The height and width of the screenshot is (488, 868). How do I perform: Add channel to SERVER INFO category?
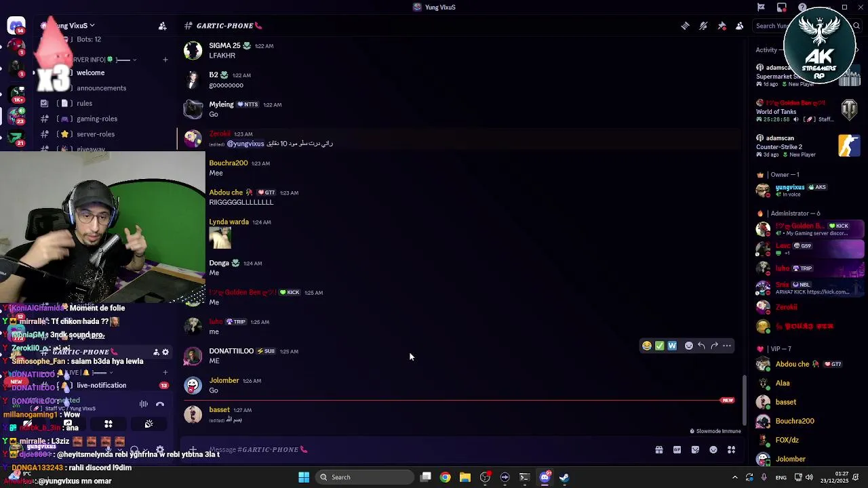165,60
